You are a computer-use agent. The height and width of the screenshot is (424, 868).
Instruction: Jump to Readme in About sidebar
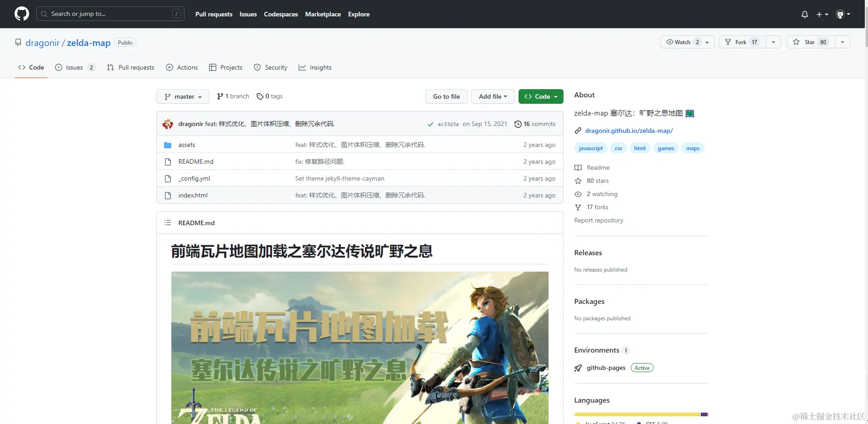592,167
